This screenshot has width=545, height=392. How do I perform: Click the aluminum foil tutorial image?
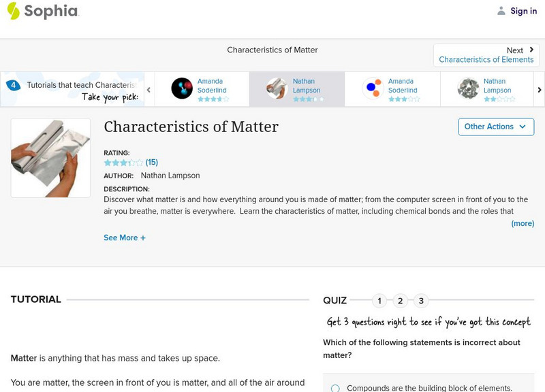[50, 158]
